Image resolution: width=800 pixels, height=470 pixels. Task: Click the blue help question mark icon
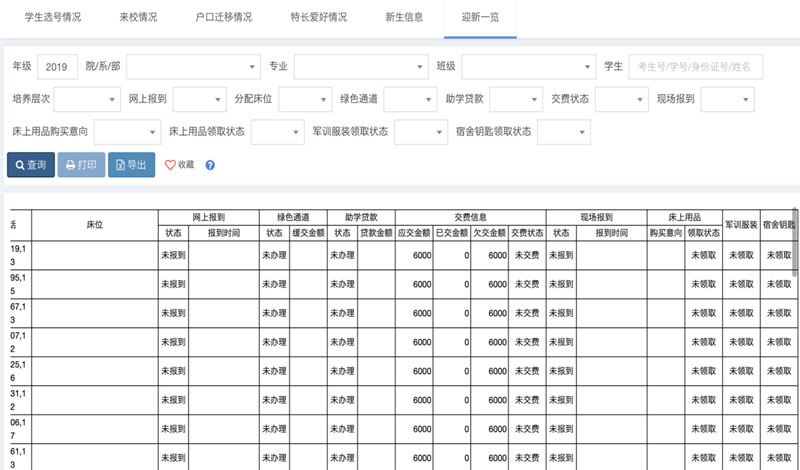coord(210,165)
